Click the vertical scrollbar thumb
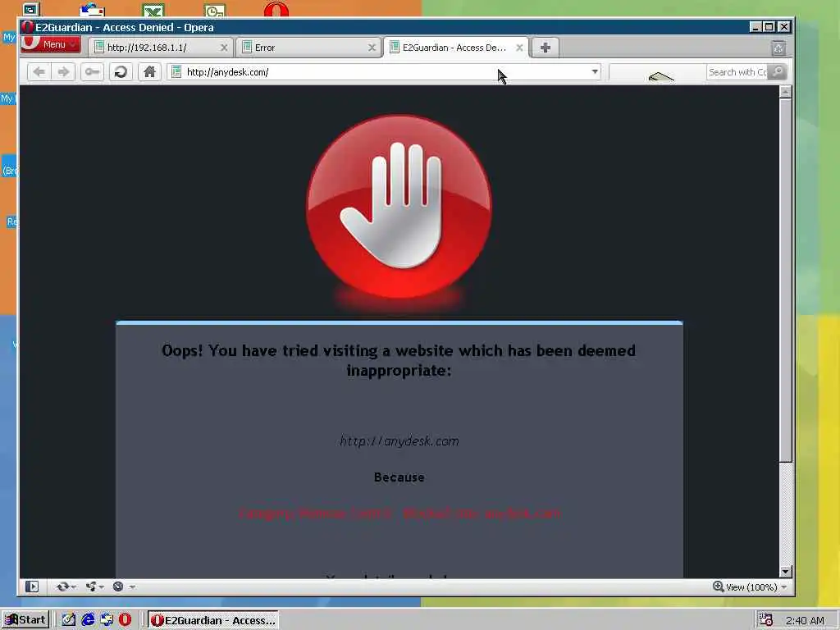The height and width of the screenshot is (630, 840). coord(785,281)
